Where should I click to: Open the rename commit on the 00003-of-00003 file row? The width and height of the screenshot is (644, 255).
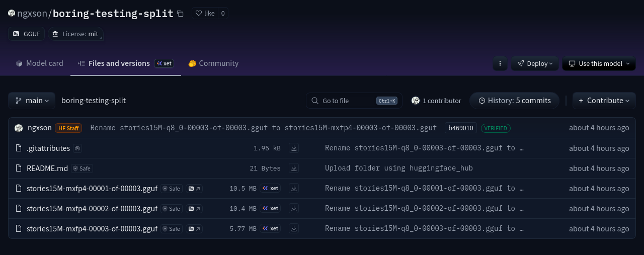pyautogui.click(x=424, y=229)
